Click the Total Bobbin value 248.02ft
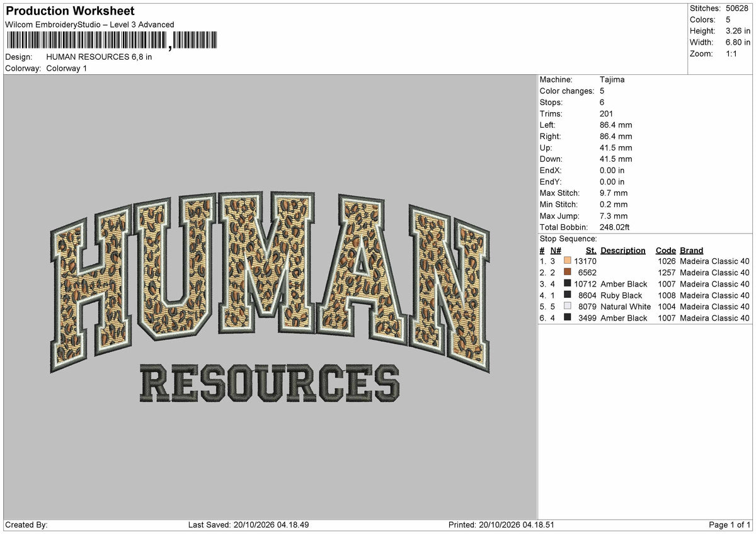Image resolution: width=756 pixels, height=534 pixels. (615, 227)
